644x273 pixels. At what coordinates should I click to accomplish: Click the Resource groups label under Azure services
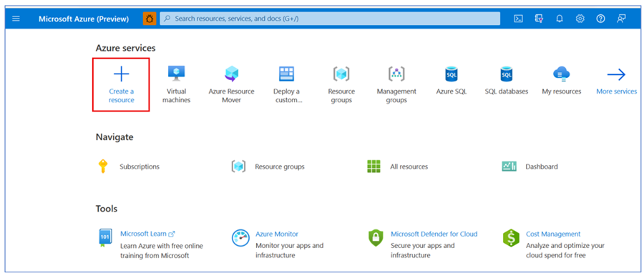(x=341, y=96)
